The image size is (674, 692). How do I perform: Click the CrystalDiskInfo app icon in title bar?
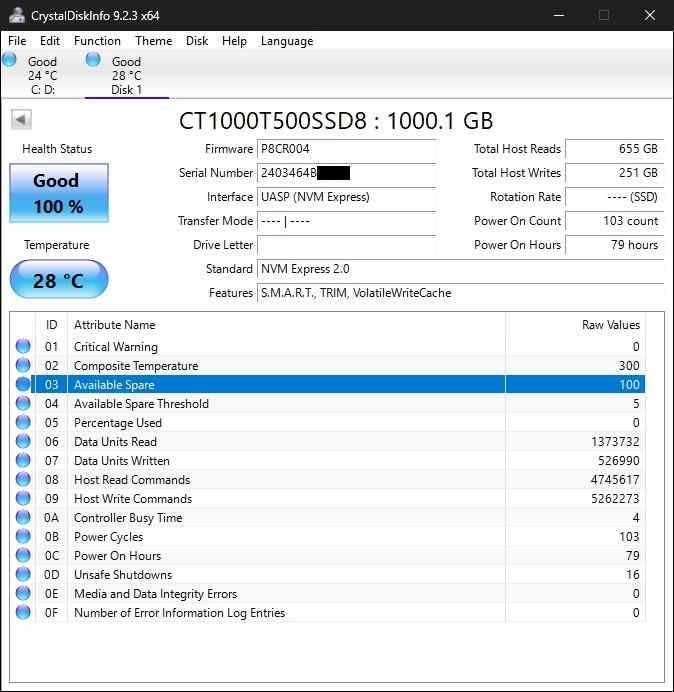pos(17,15)
